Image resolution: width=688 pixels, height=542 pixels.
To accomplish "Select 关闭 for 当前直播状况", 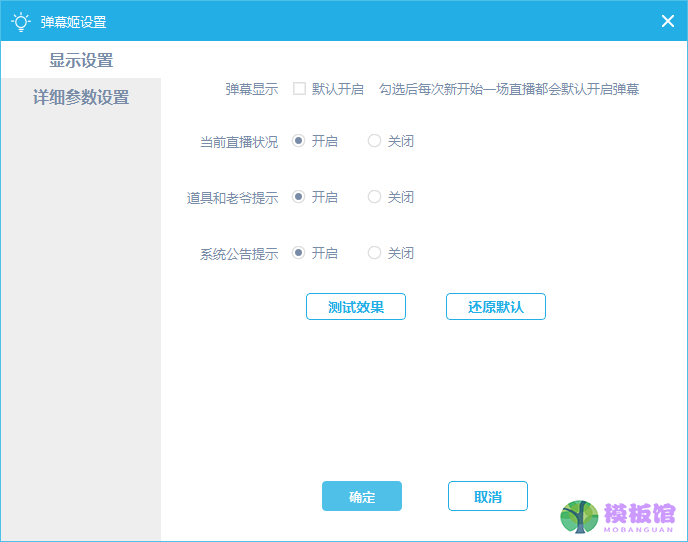I will (x=374, y=141).
